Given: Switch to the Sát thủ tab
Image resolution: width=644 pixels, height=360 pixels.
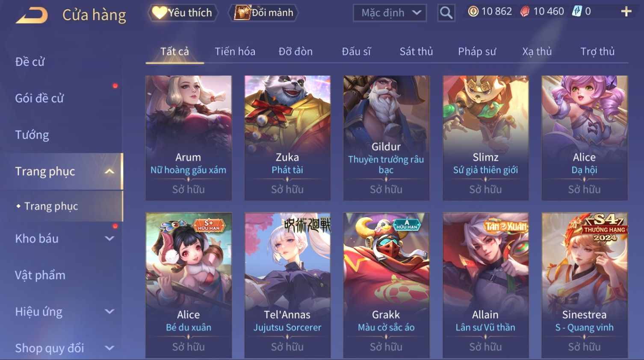Looking at the screenshot, I should pyautogui.click(x=416, y=52).
